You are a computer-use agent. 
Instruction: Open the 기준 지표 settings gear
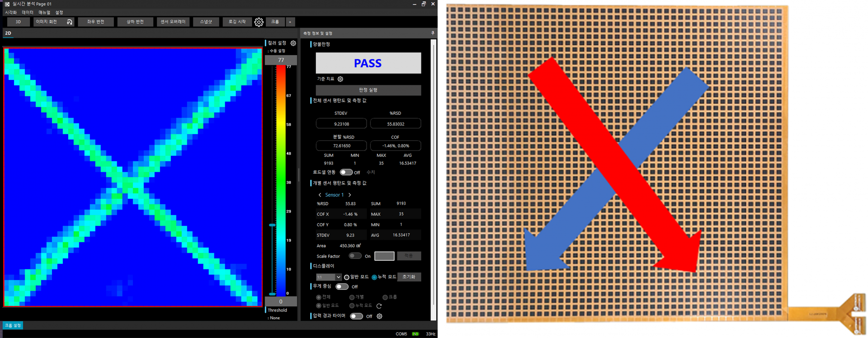coord(340,79)
